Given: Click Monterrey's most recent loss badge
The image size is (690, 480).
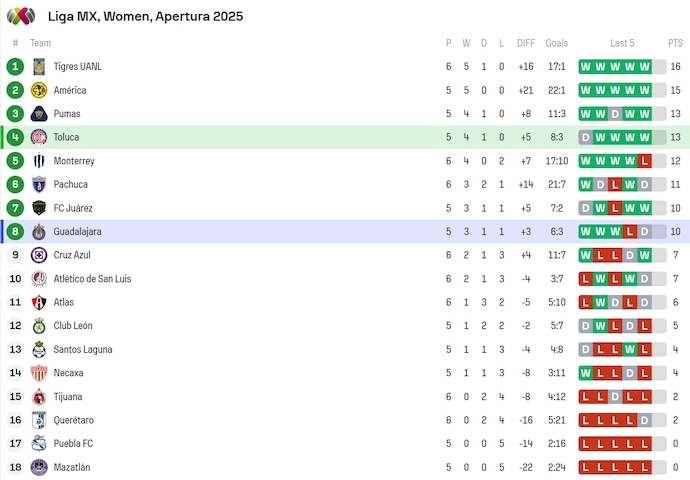Looking at the screenshot, I should click(x=645, y=161).
